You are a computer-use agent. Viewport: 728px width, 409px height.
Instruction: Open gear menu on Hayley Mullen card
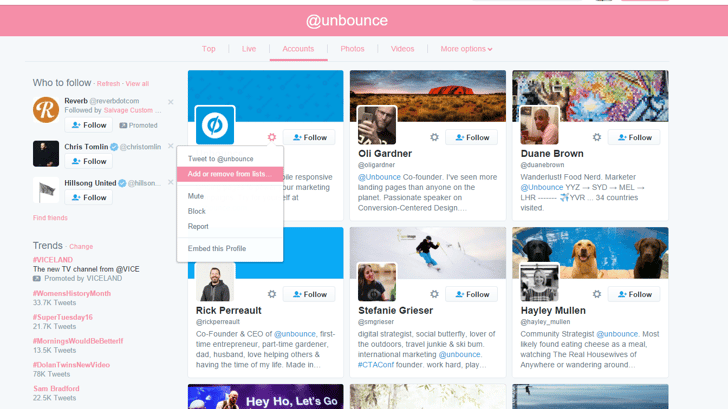point(597,294)
